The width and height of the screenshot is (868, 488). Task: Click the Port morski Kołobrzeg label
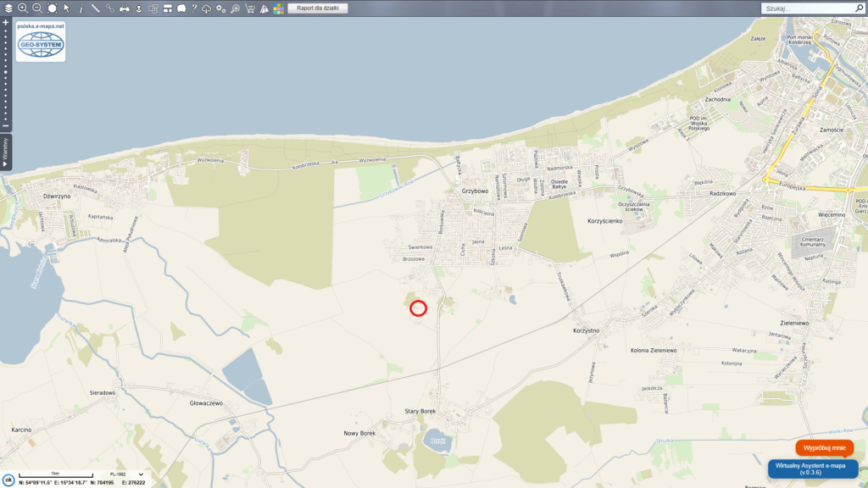pos(799,40)
